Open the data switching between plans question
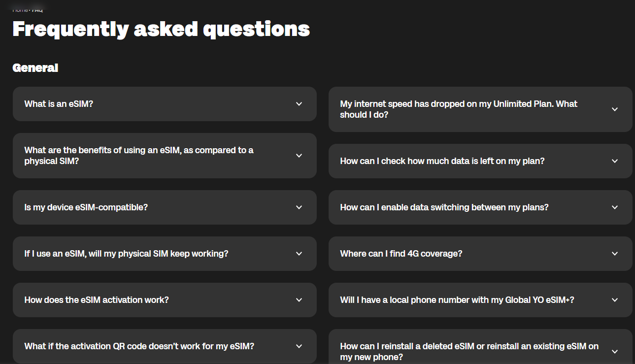The image size is (635, 364). (444, 207)
